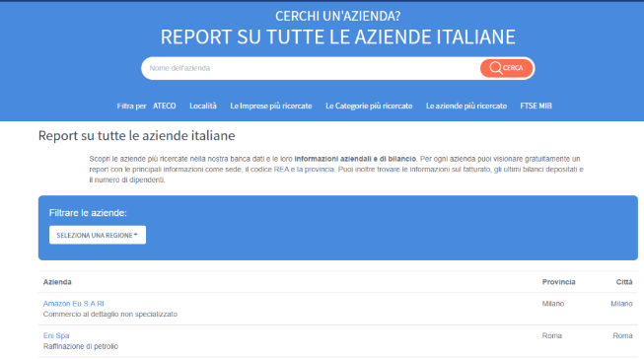This screenshot has width=644, height=359.
Task: Click the Città column header
Action: [x=624, y=282]
